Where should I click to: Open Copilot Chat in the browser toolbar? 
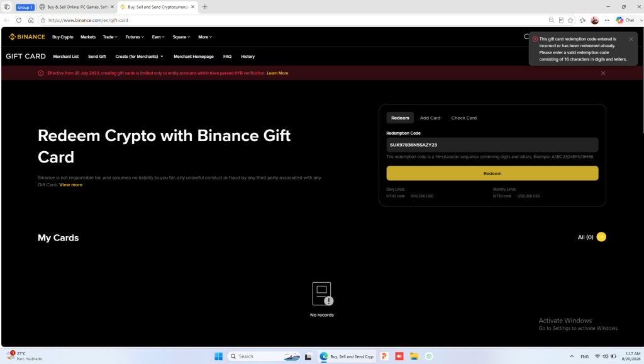pyautogui.click(x=625, y=20)
